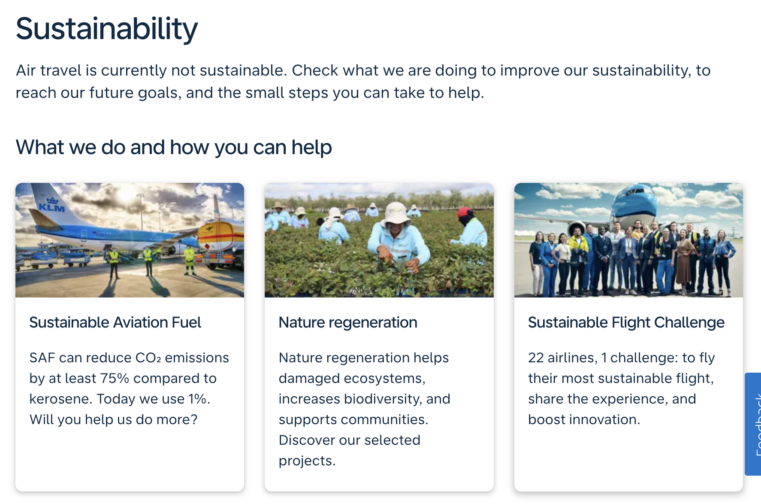
Task: Select the SAF CO₂ emissions description text
Action: pos(129,388)
